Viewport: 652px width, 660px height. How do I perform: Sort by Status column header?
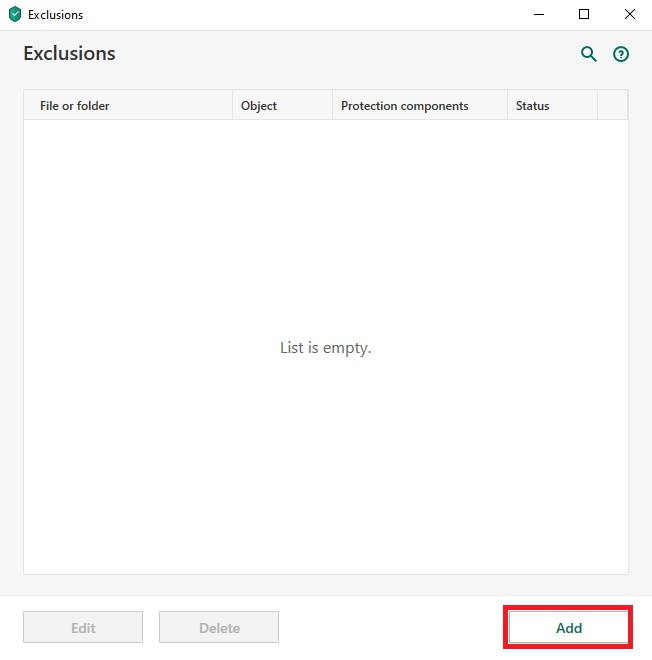552,105
